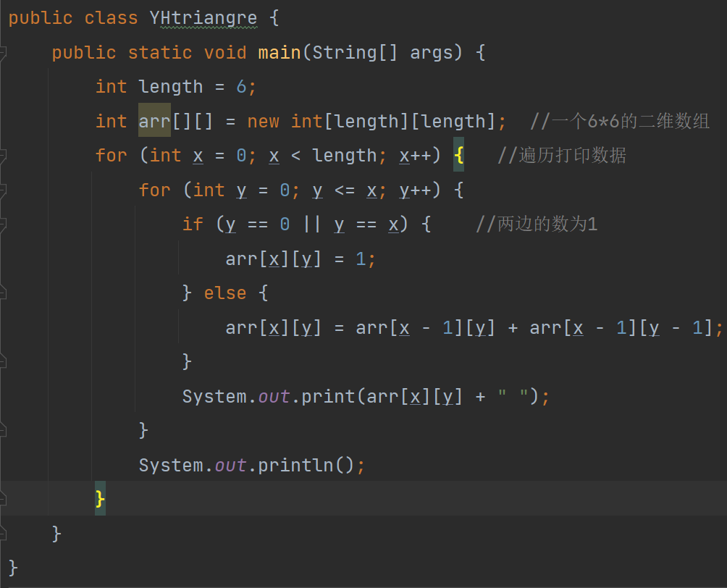The width and height of the screenshot is (727, 588).
Task: Click the println method call
Action: click(295, 465)
